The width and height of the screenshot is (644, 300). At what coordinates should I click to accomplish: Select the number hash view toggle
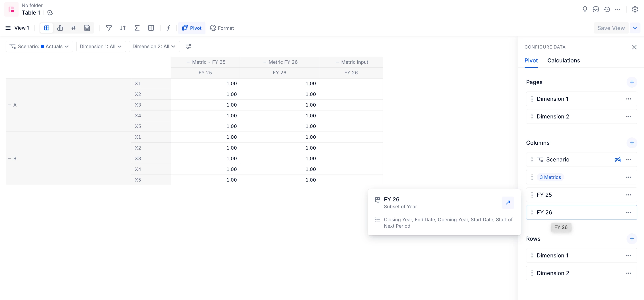click(x=73, y=28)
